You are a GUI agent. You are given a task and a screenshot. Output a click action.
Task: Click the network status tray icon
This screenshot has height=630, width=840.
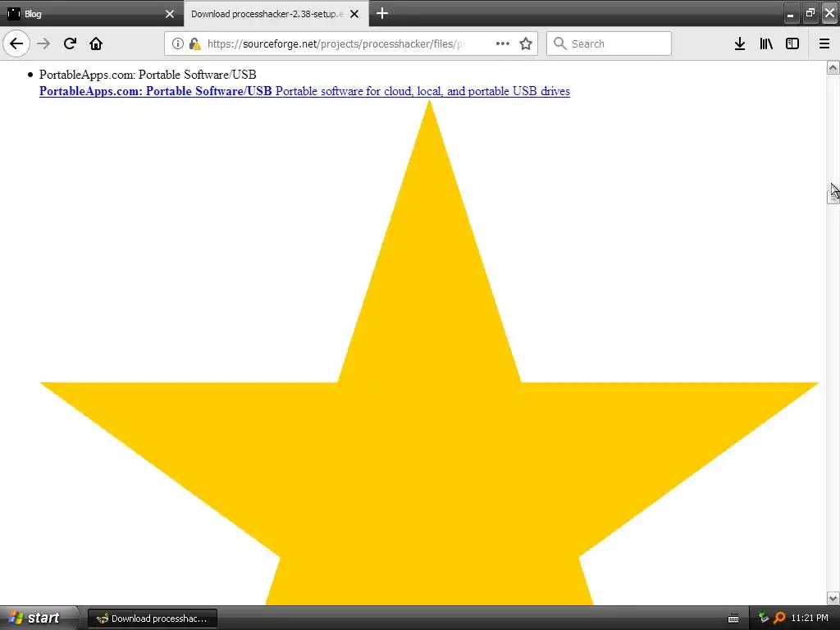764,618
